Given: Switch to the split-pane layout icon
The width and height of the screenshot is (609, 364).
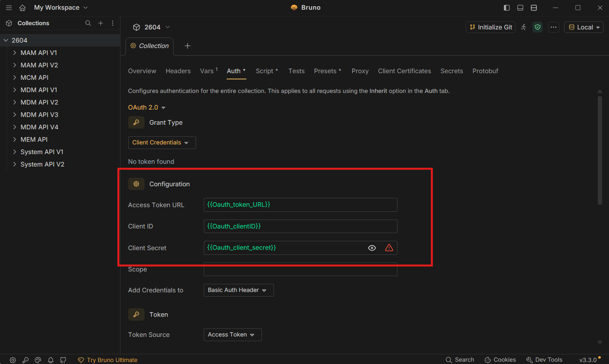Looking at the screenshot, I should point(534,8).
